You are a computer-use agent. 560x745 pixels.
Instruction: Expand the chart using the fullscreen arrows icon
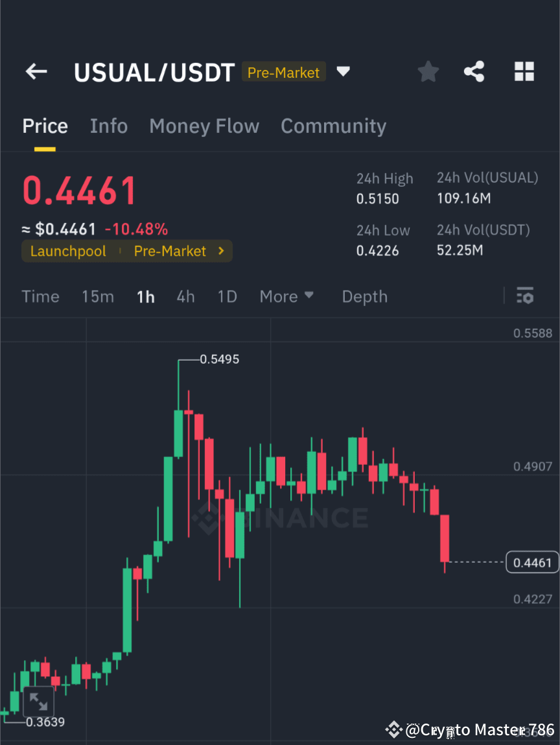[39, 701]
